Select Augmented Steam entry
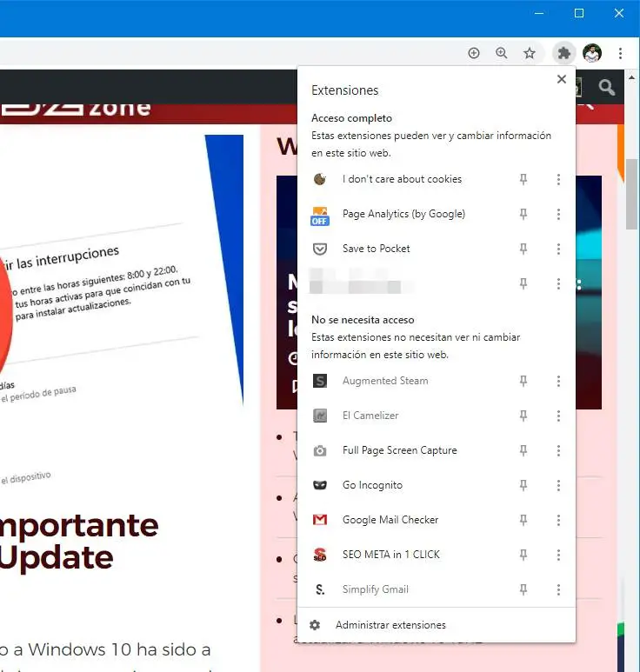 tap(385, 381)
